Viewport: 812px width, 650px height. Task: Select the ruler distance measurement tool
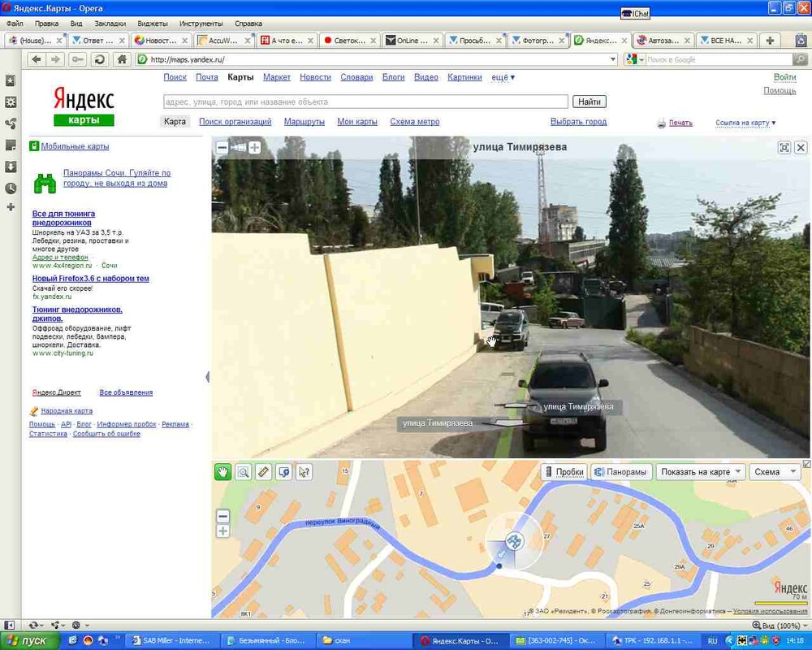263,472
